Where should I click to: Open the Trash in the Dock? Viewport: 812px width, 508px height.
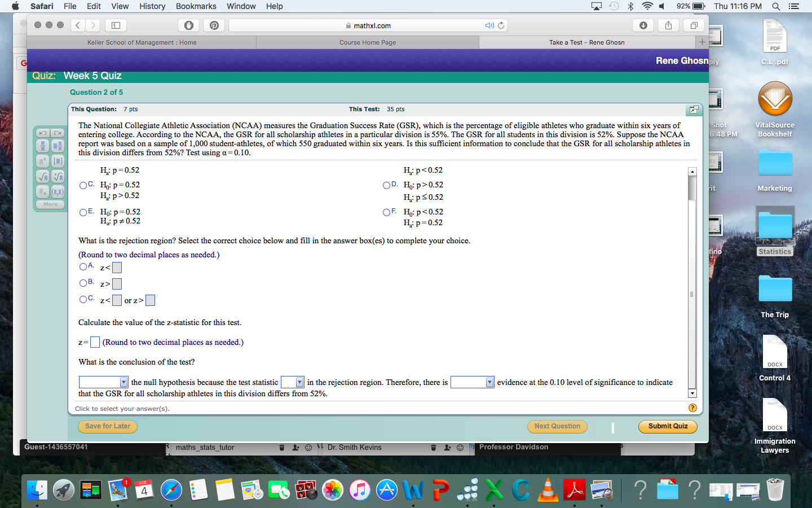click(775, 489)
